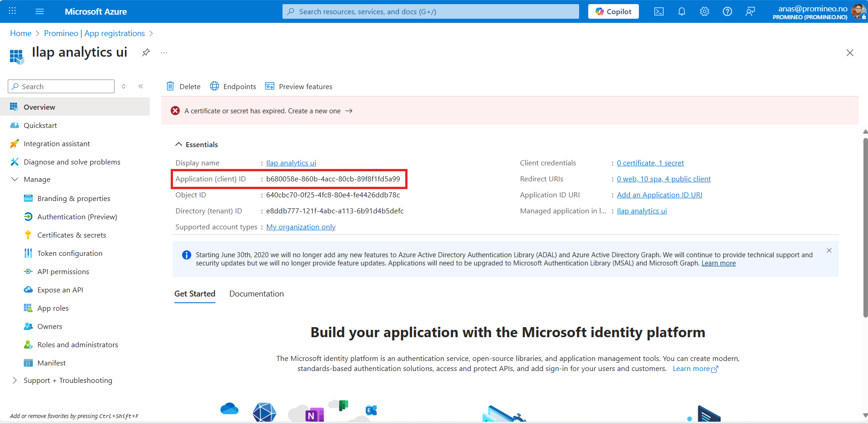Click Add an Application ID URI
Image resolution: width=868 pixels, height=424 pixels.
tap(659, 195)
